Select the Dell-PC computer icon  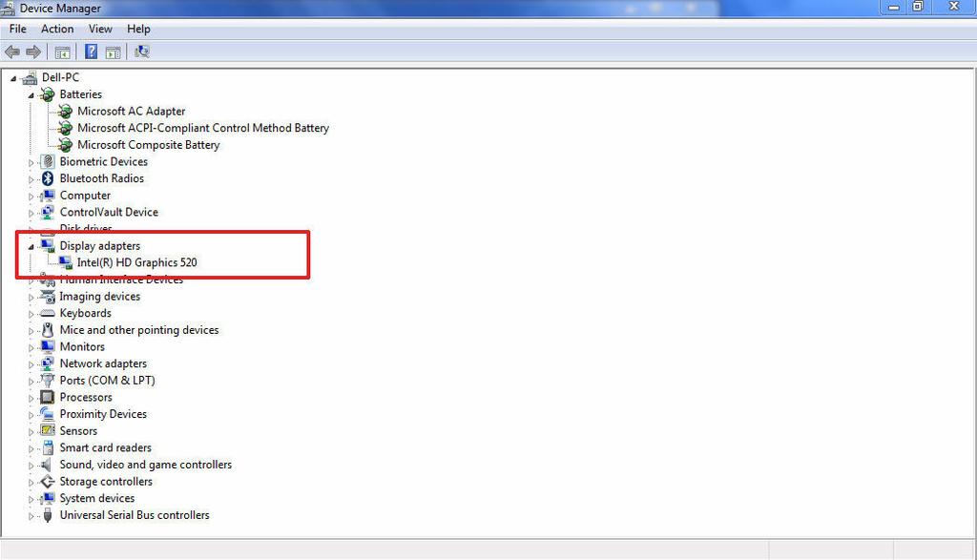pos(30,78)
